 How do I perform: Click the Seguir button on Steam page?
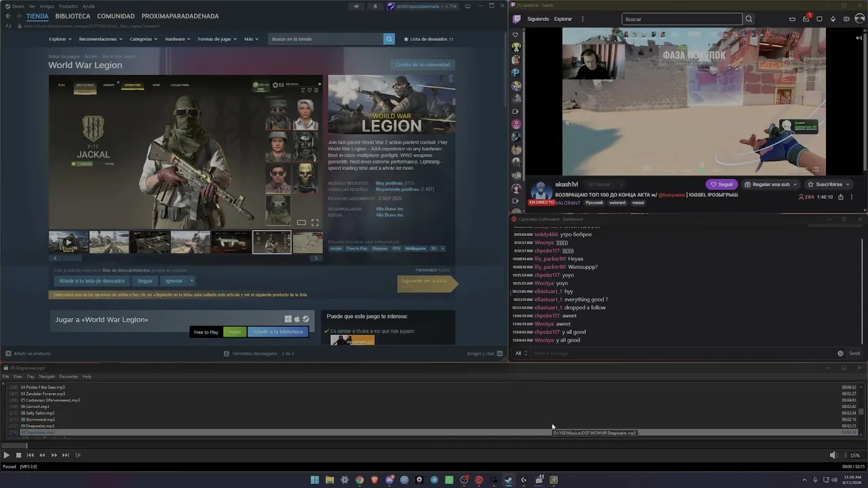145,281
